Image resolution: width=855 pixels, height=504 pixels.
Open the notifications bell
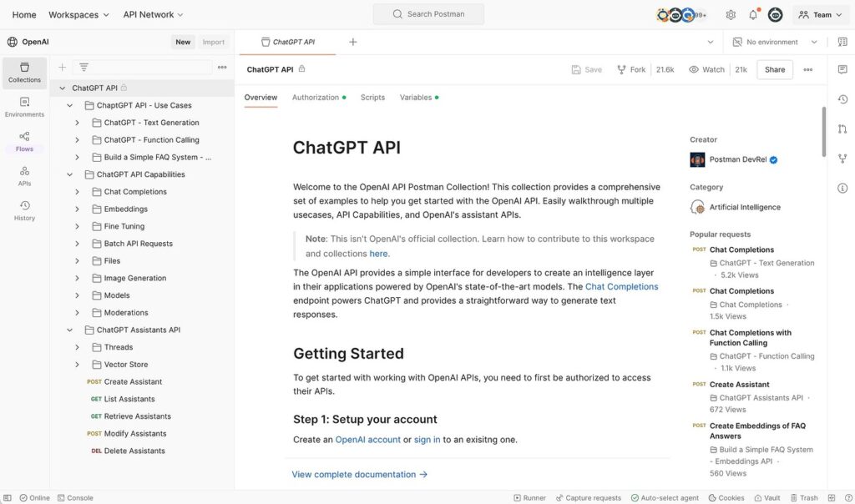tap(753, 15)
